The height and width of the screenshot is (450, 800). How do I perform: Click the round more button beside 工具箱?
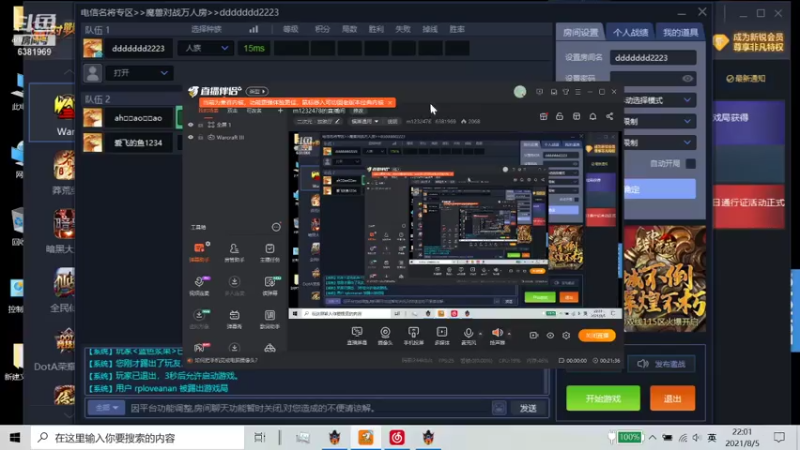(276, 227)
